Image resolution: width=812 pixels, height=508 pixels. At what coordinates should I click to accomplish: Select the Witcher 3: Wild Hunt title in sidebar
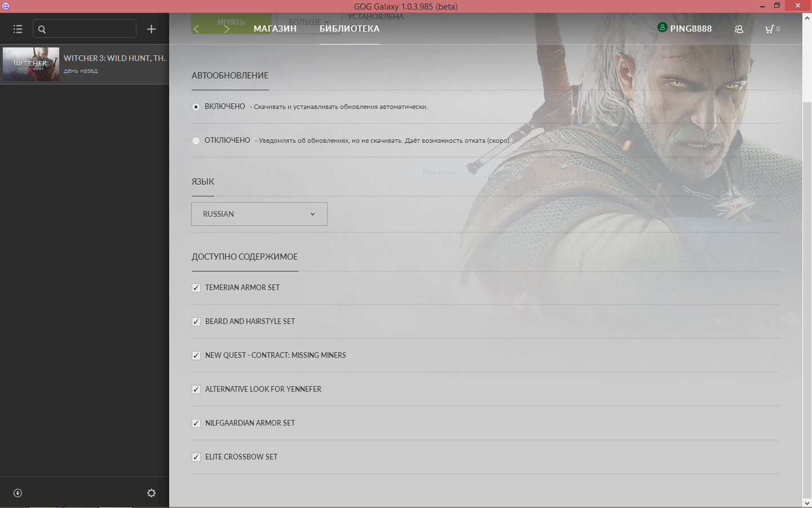115,58
